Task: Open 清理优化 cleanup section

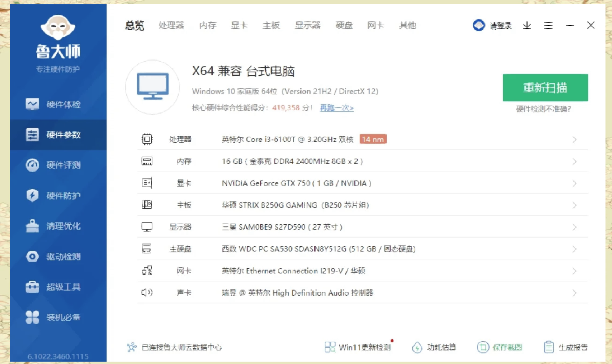Action: tap(58, 226)
